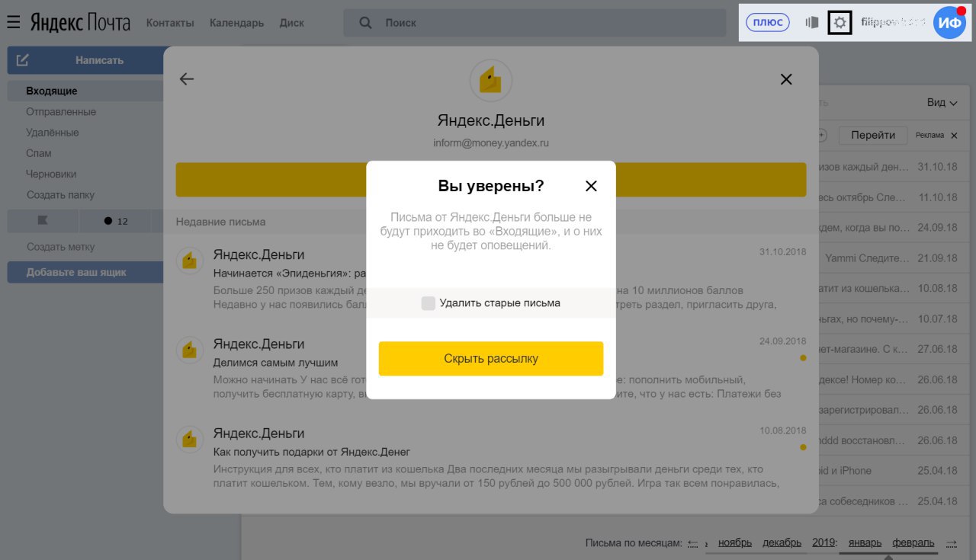This screenshot has width=976, height=560.
Task: Open the theme picker icon beside ПЛЮС
Action: [812, 23]
